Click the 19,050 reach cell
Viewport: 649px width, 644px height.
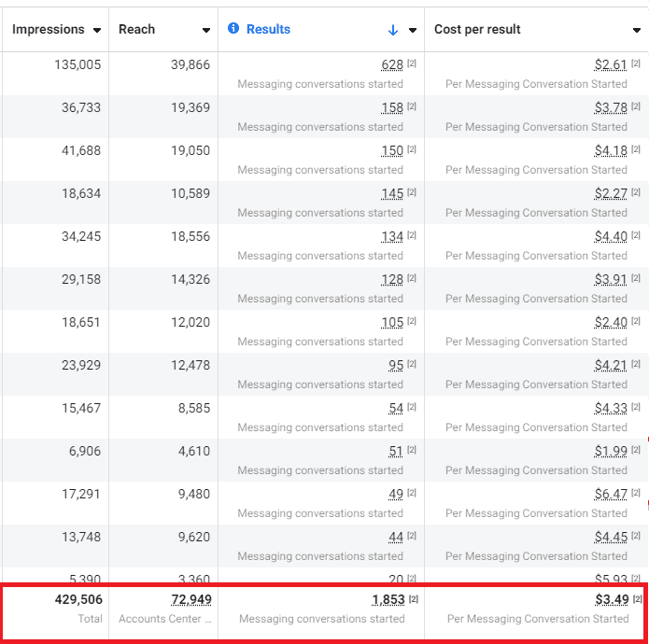click(190, 151)
